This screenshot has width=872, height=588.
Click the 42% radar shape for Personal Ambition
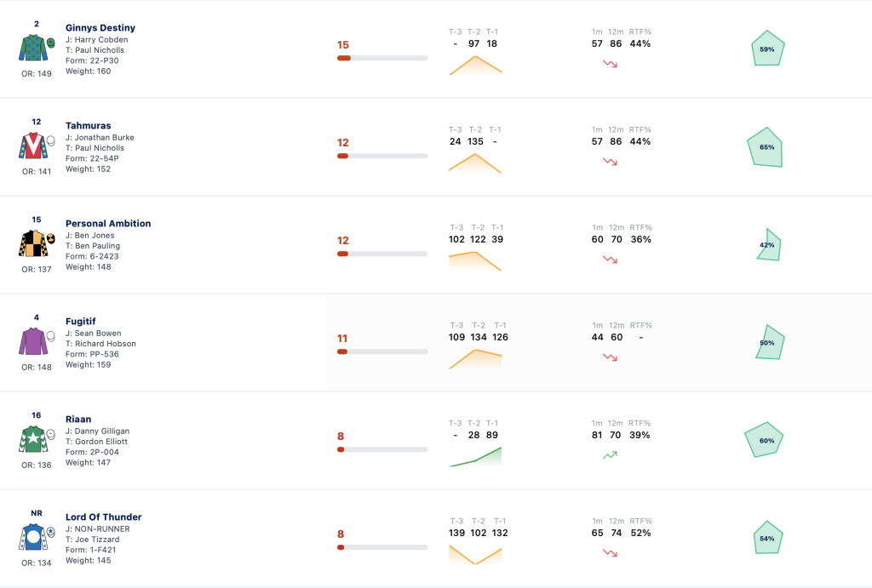tap(769, 244)
